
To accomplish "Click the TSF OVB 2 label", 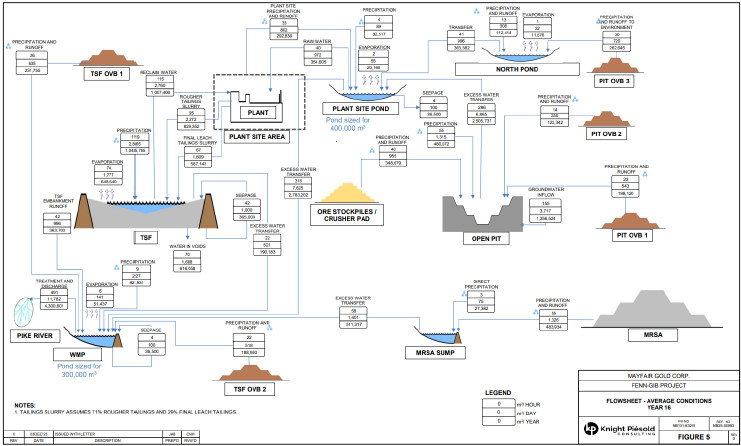I will (x=250, y=389).
